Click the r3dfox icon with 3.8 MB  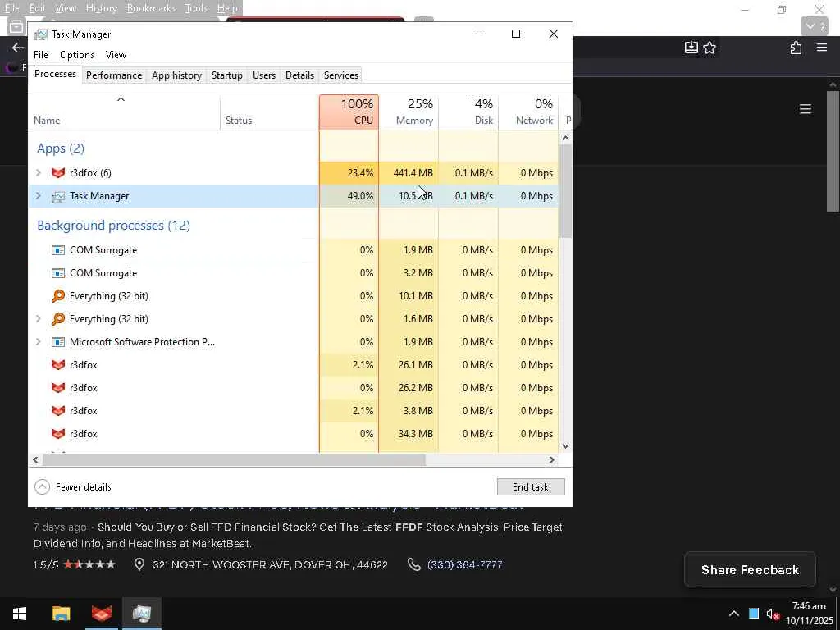(58, 411)
